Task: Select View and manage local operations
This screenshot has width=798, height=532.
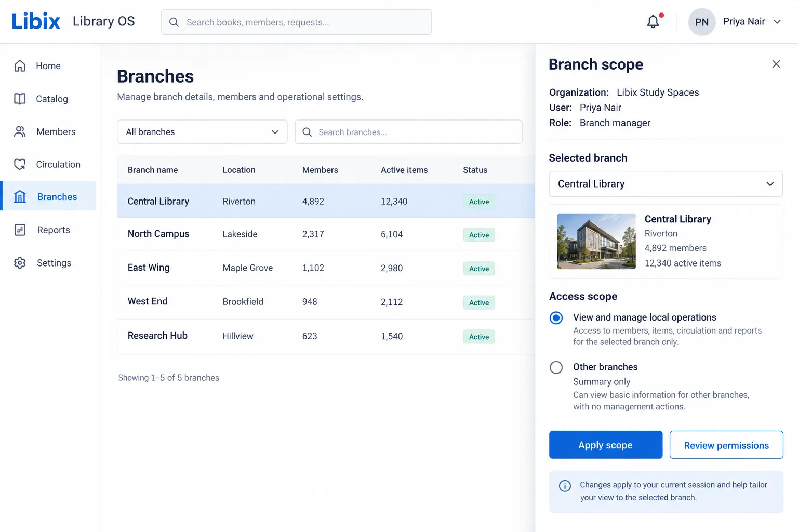Action: [x=556, y=317]
